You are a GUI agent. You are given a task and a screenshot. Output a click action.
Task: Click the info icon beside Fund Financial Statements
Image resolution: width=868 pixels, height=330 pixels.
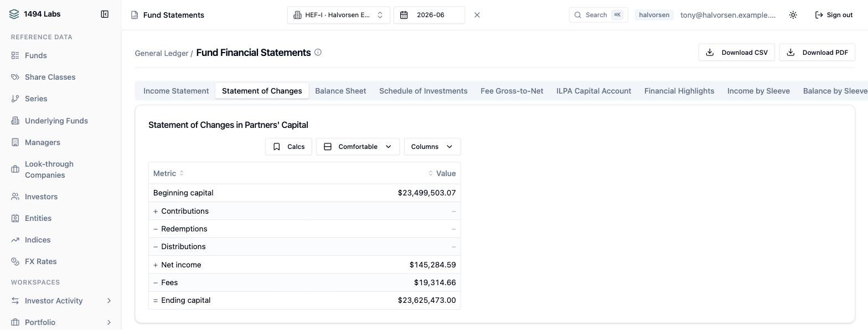coord(318,53)
